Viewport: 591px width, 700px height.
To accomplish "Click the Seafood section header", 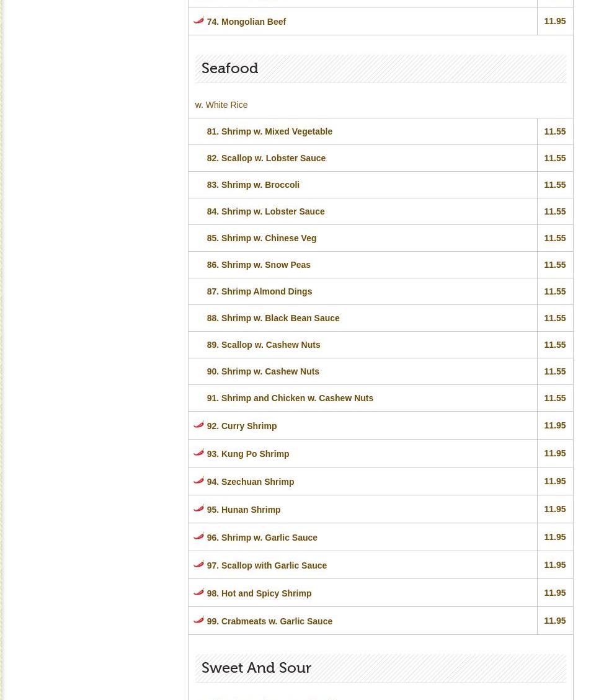I will click(230, 69).
